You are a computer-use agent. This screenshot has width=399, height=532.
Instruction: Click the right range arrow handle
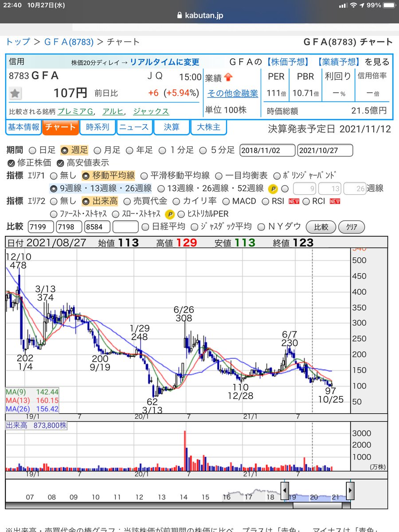click(351, 491)
